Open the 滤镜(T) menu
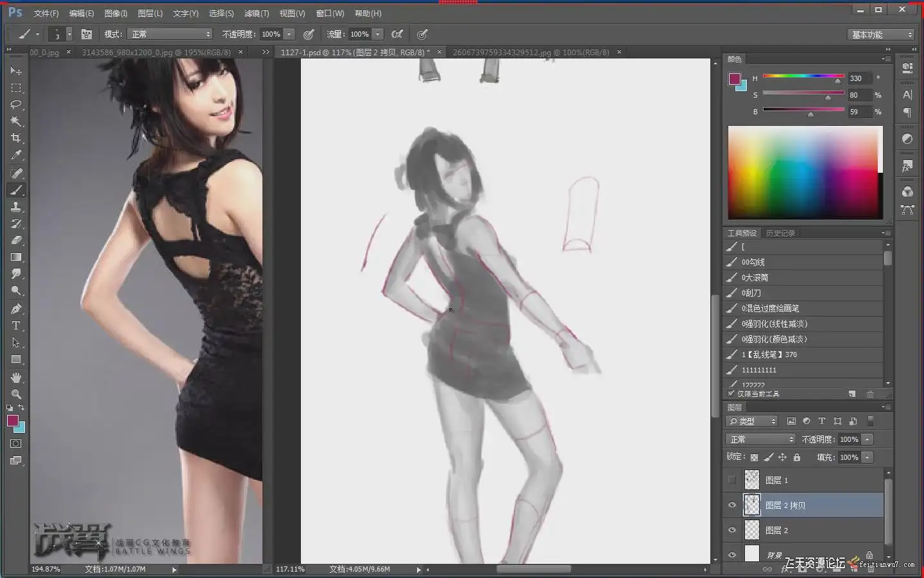 coord(256,13)
